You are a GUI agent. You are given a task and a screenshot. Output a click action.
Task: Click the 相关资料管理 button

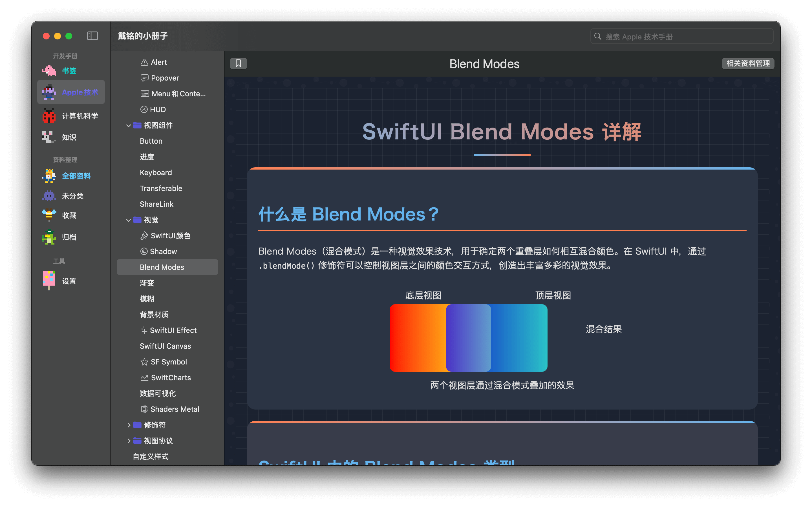[748, 63]
